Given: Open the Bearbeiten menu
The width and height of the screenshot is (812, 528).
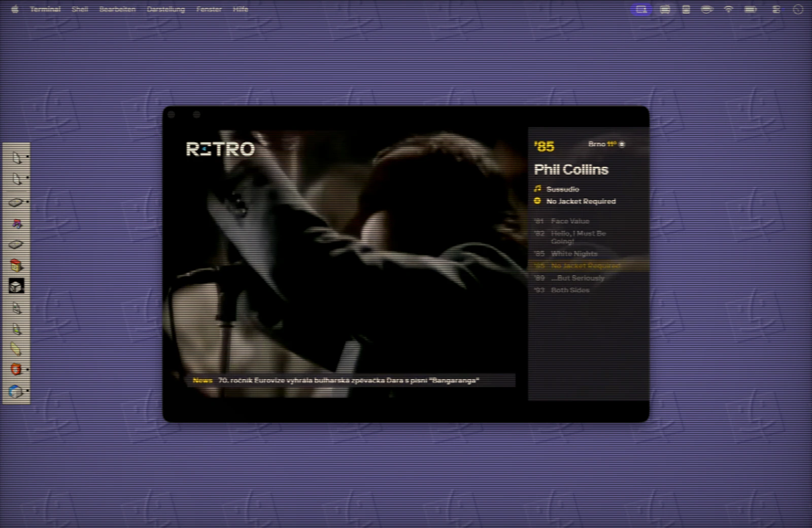Looking at the screenshot, I should coord(117,9).
